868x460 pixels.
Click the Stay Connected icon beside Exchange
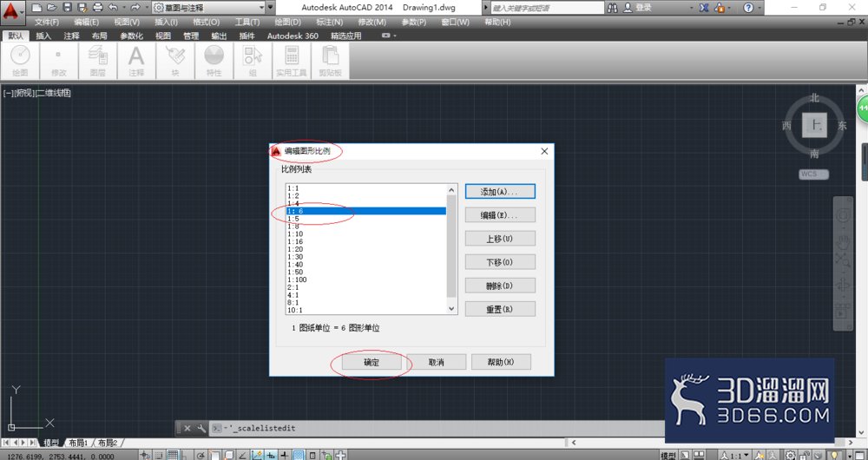point(720,8)
